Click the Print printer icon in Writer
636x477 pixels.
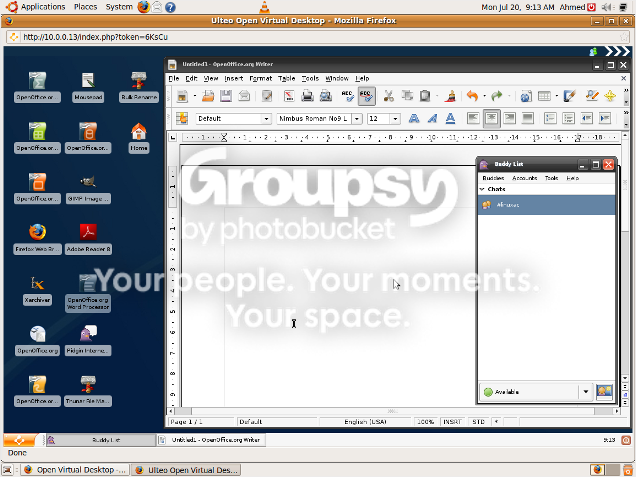click(x=307, y=96)
